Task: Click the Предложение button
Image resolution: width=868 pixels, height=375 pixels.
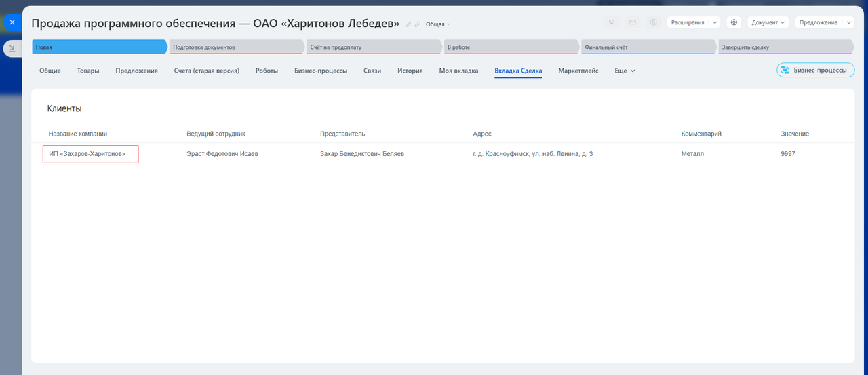Action: (818, 22)
